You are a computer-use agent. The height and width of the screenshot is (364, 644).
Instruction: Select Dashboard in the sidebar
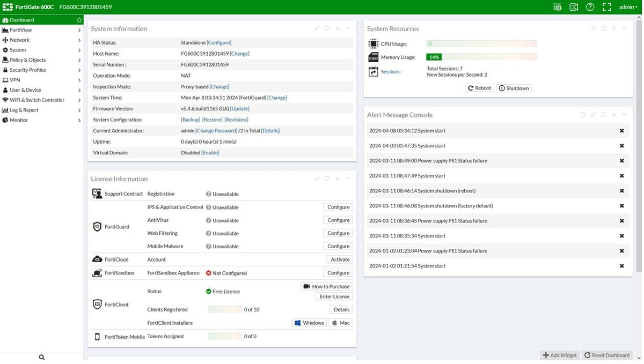click(42, 20)
